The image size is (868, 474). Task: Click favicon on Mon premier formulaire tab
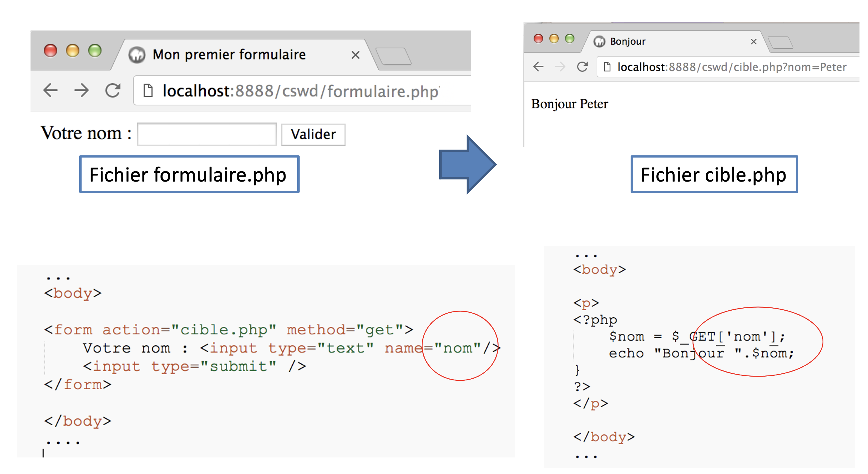coord(137,55)
